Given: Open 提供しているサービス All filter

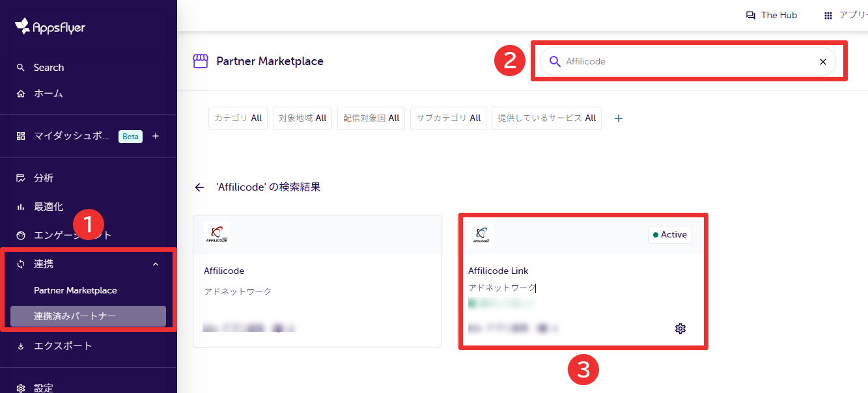Looking at the screenshot, I should 546,118.
